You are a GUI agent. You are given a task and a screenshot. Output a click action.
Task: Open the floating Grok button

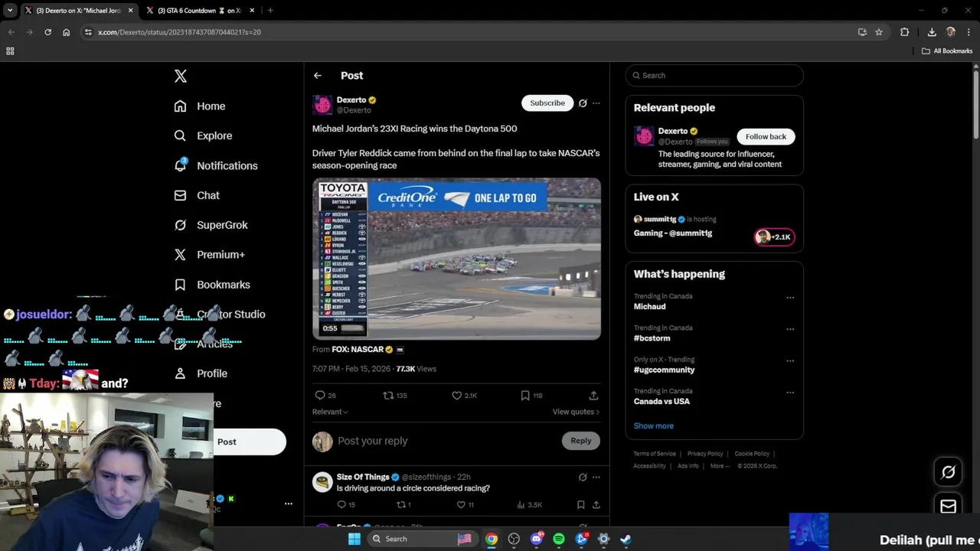coord(948,472)
